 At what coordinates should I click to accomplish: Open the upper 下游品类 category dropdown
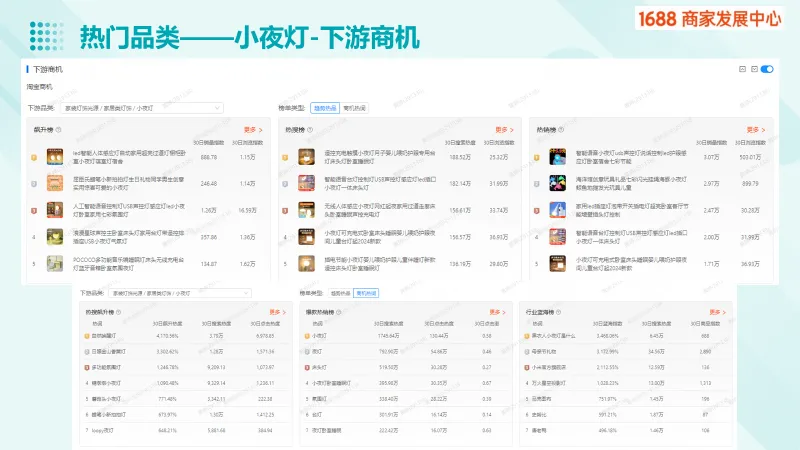[x=144, y=107]
